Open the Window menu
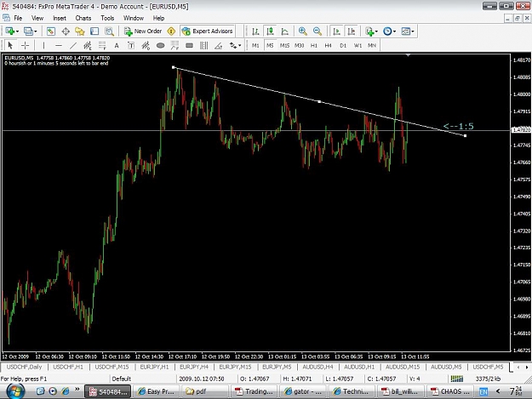The width and height of the screenshot is (532, 399). [x=134, y=19]
